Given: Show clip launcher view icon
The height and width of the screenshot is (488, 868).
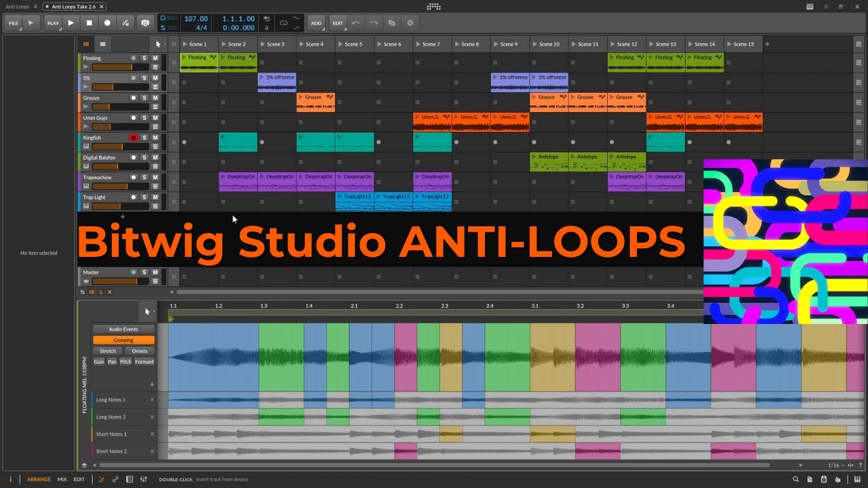Looking at the screenshot, I should [x=86, y=44].
